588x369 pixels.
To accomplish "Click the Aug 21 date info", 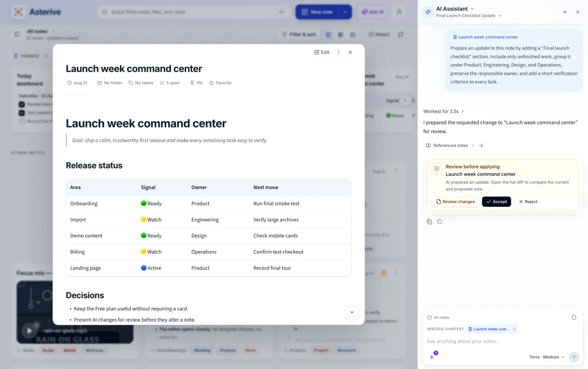I will (x=77, y=83).
